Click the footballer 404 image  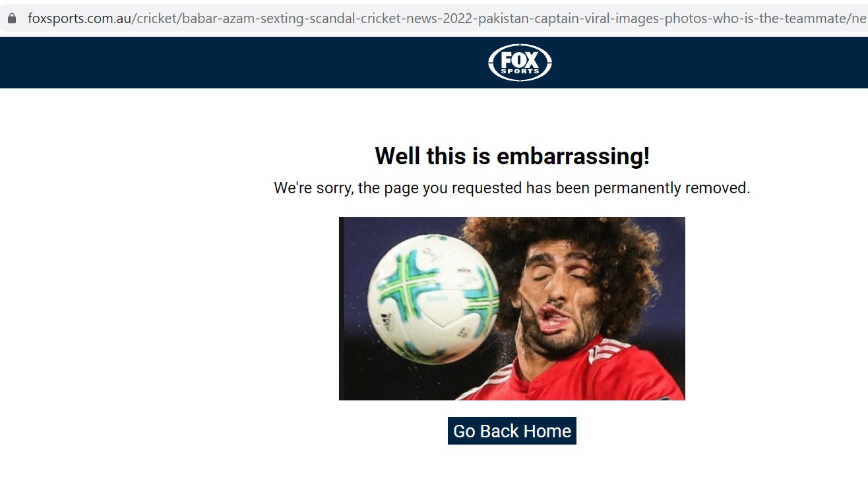click(512, 309)
